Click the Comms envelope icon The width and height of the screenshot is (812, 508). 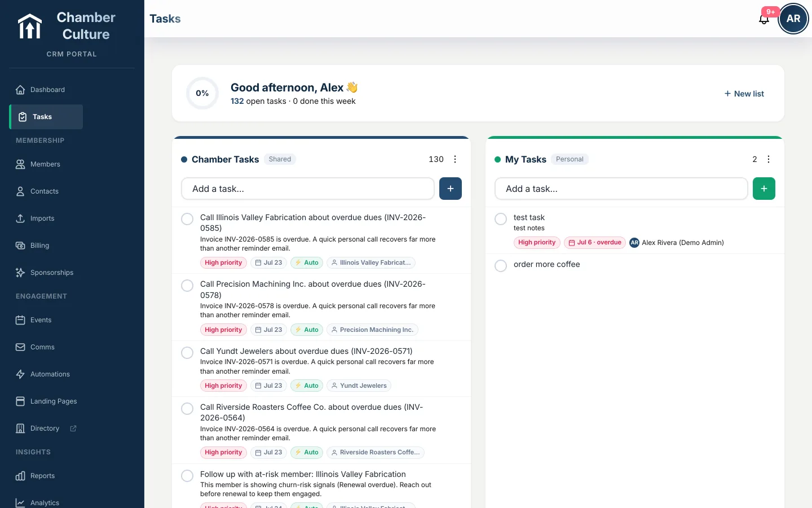tap(20, 347)
